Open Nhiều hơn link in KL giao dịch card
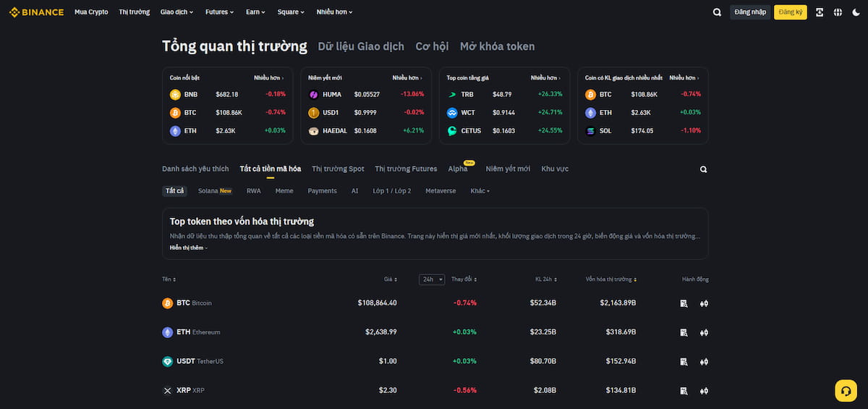Viewport: 868px width, 409px height. [685, 77]
